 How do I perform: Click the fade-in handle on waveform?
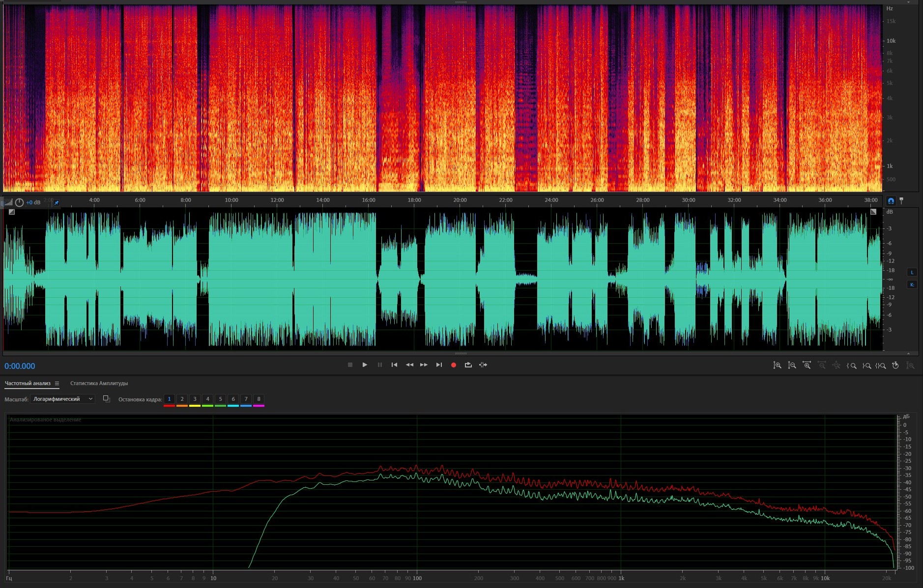point(12,212)
